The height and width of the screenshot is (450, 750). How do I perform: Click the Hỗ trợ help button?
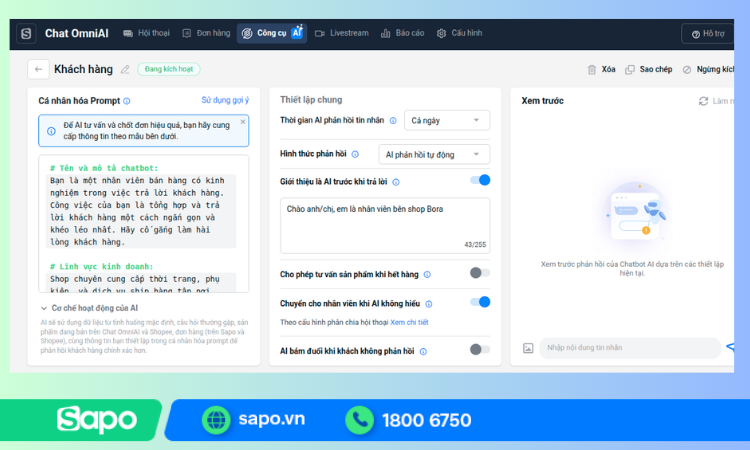point(708,34)
